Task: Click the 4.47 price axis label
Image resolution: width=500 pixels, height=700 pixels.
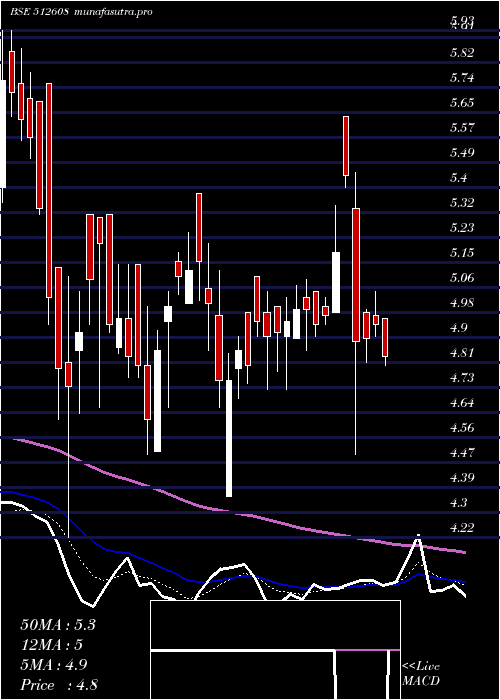Action: [x=462, y=453]
